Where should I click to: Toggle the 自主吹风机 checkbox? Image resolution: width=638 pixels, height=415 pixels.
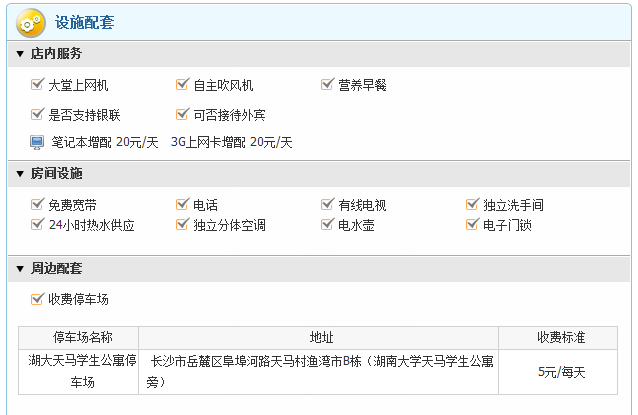(x=182, y=85)
